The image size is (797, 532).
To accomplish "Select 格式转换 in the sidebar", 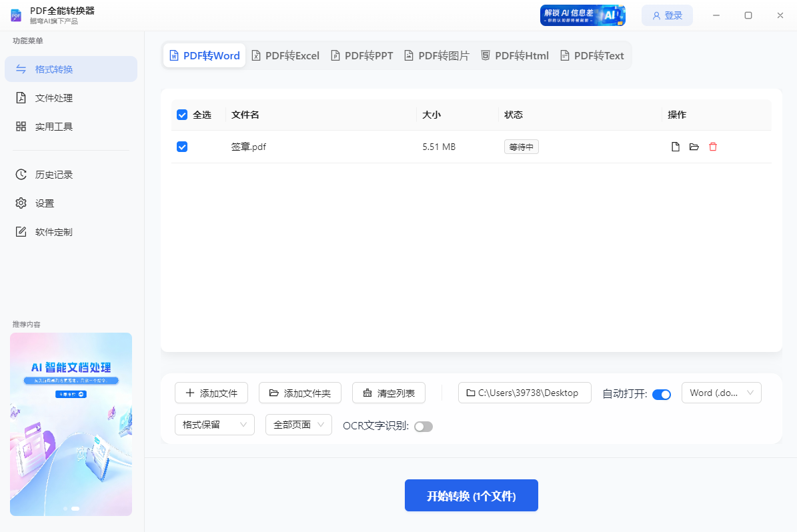I will coord(71,69).
